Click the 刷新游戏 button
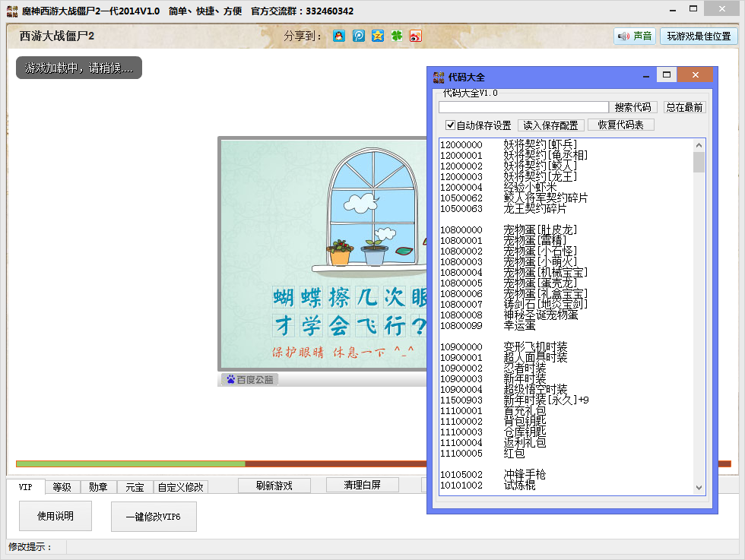 pos(274,486)
